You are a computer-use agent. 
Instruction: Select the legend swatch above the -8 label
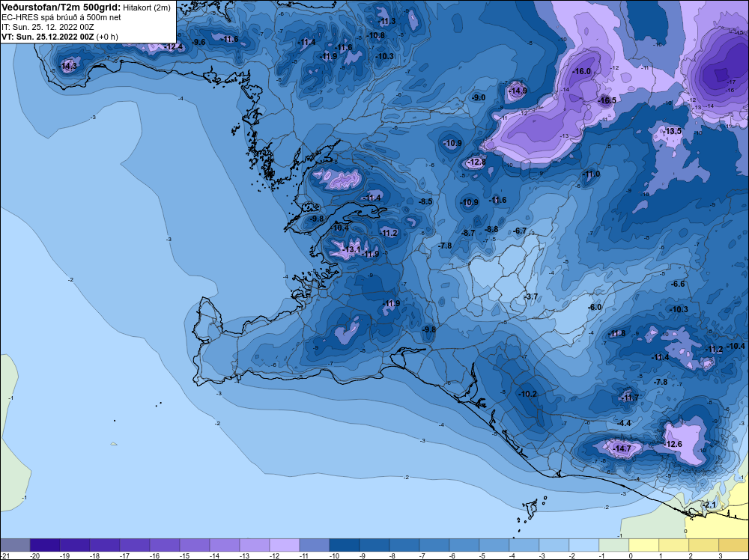point(404,545)
